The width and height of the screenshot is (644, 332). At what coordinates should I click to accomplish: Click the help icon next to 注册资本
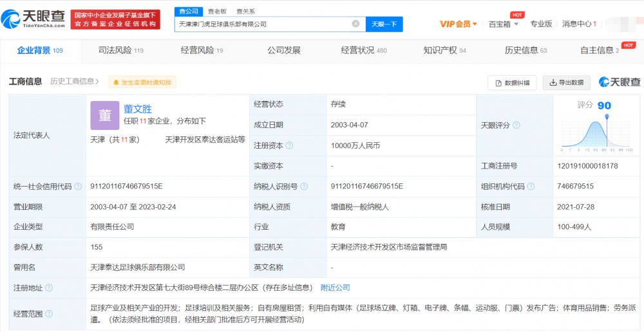[289, 145]
